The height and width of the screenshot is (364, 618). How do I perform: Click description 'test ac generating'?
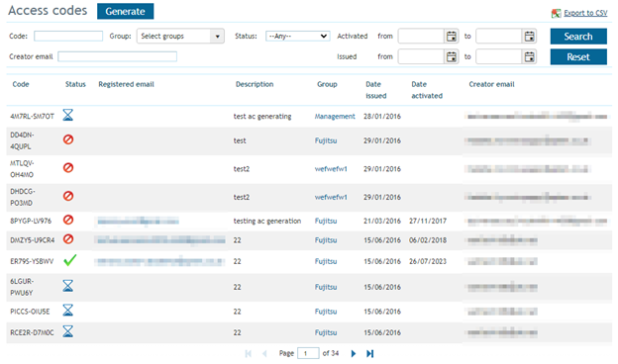(262, 117)
